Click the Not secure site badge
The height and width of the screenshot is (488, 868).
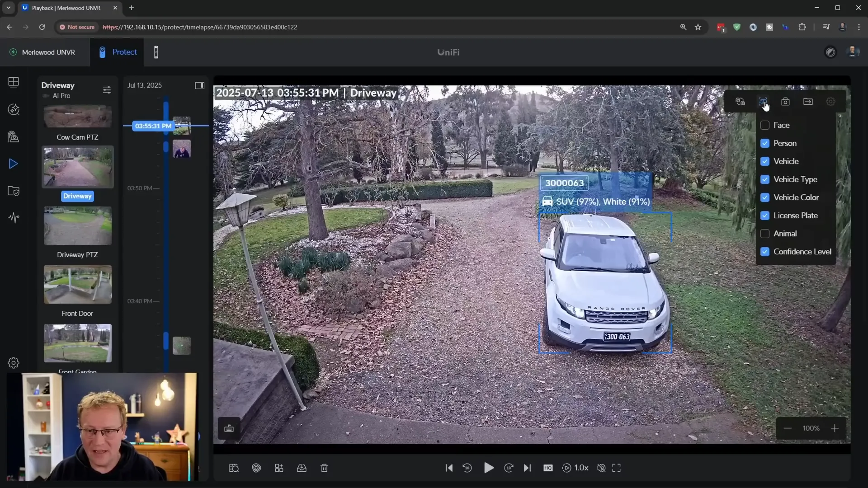pos(77,27)
